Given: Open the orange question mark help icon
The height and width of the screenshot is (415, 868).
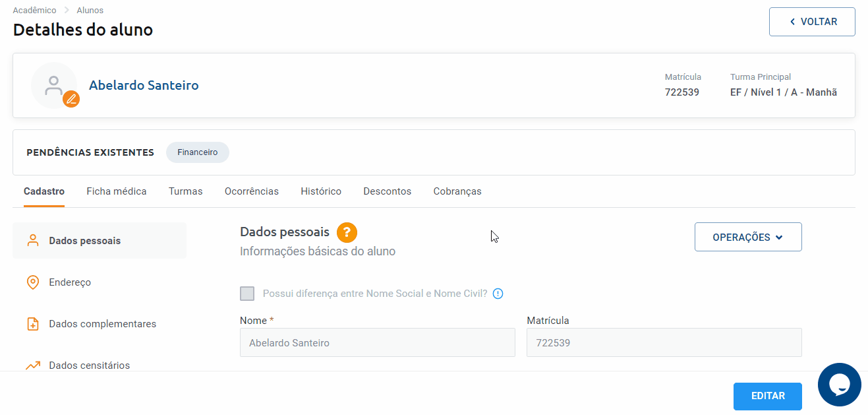Looking at the screenshot, I should pyautogui.click(x=347, y=232).
